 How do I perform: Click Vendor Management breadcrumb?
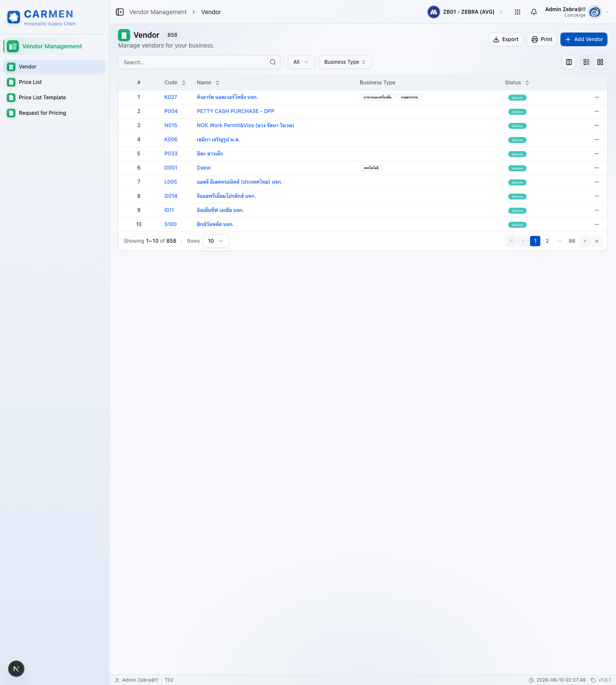coord(158,12)
